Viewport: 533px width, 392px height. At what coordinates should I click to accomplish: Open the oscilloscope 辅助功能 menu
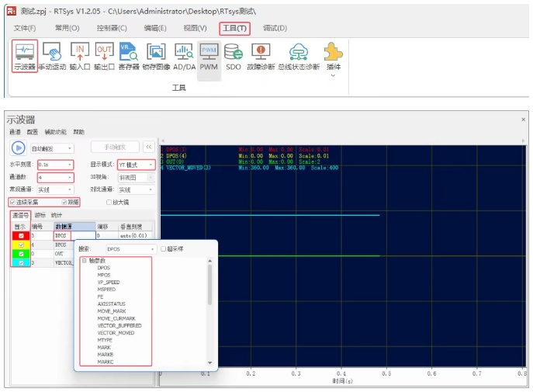(x=55, y=132)
